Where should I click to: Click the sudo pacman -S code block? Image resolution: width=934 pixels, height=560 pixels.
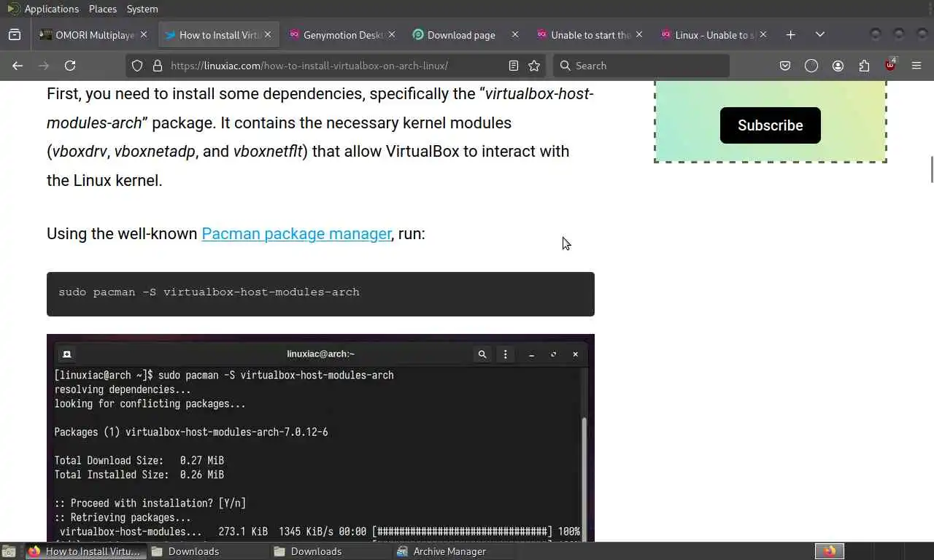pos(320,294)
